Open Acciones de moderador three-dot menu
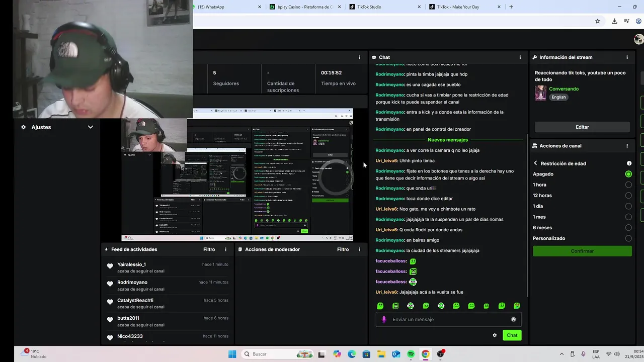 [359, 249]
